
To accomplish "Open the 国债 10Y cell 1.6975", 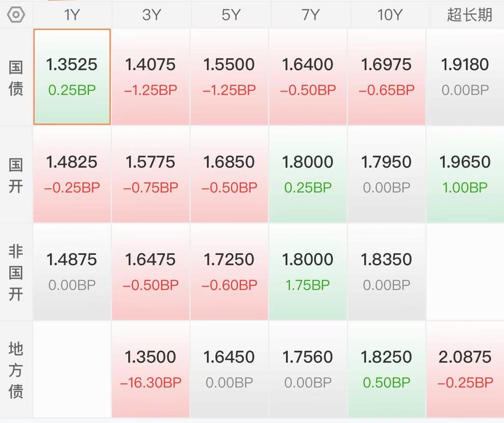I will coord(386,77).
